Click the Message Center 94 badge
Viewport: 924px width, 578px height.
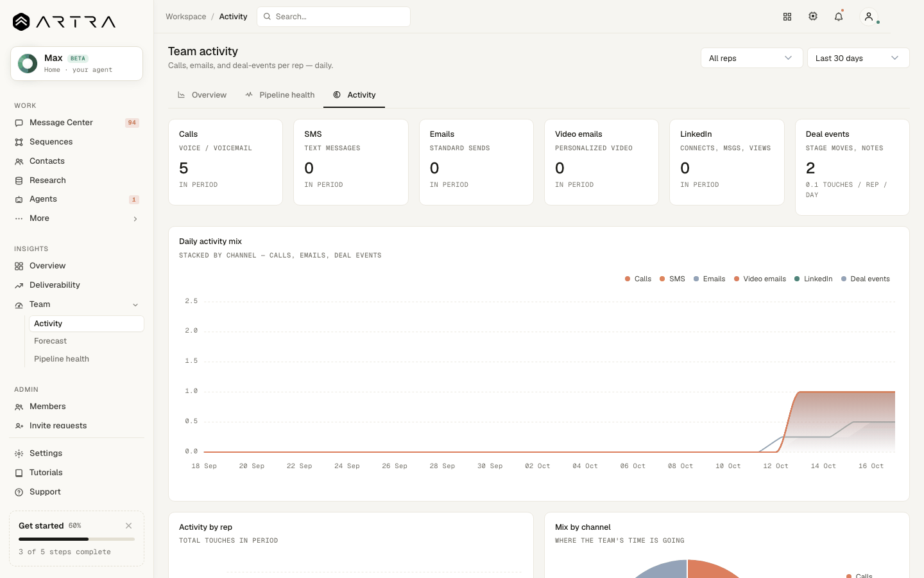pos(132,123)
